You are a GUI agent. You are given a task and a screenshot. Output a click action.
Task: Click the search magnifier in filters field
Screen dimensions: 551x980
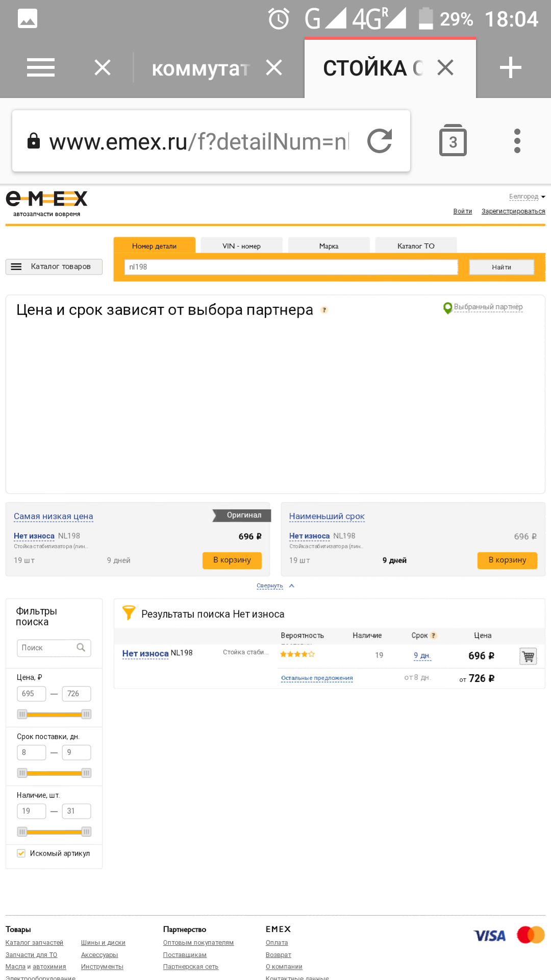click(x=81, y=647)
